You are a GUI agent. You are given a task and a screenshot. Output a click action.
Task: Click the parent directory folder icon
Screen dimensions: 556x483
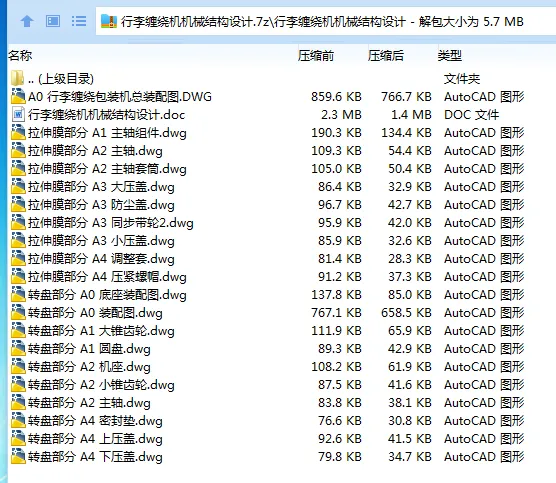pyautogui.click(x=18, y=78)
